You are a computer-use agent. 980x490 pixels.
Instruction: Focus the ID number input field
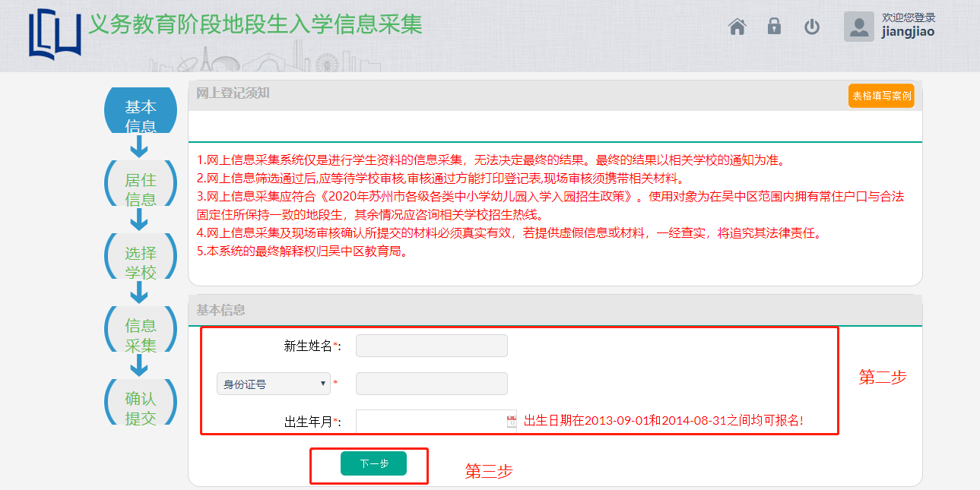(431, 384)
